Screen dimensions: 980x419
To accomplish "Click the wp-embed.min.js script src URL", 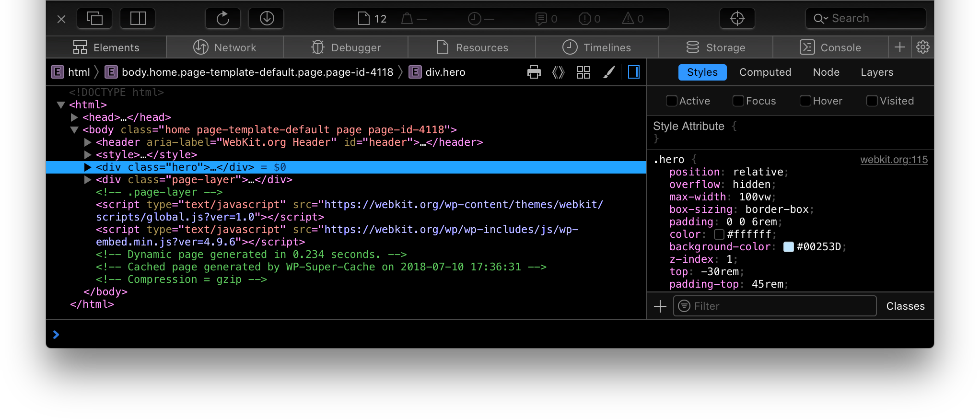I will click(x=337, y=236).
